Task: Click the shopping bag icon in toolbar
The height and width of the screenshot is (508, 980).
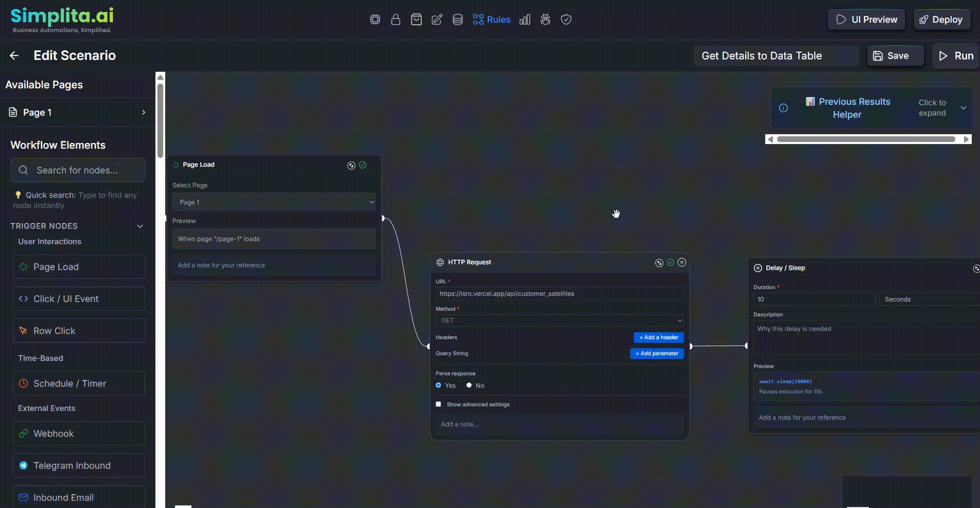Action: click(x=416, y=19)
